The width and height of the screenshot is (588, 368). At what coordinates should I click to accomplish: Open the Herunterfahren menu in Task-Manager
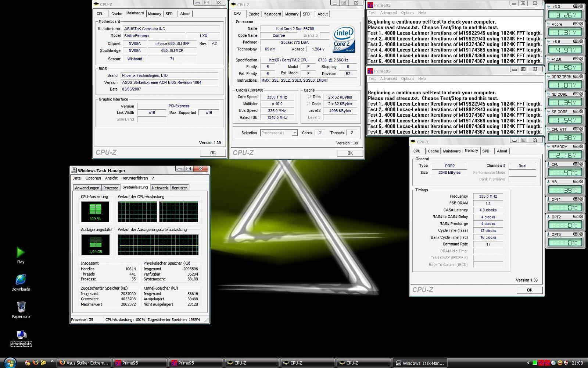click(x=135, y=178)
